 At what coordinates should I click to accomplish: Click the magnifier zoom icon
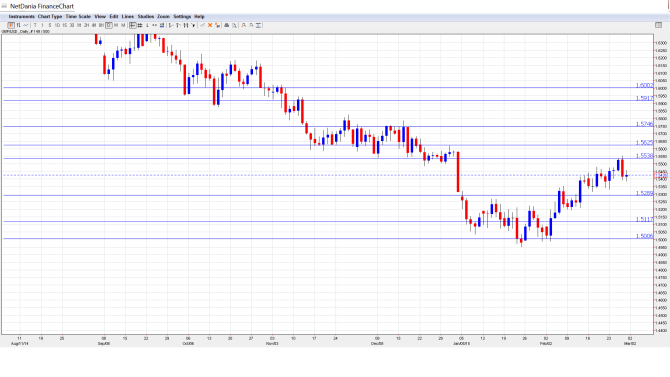(235, 25)
